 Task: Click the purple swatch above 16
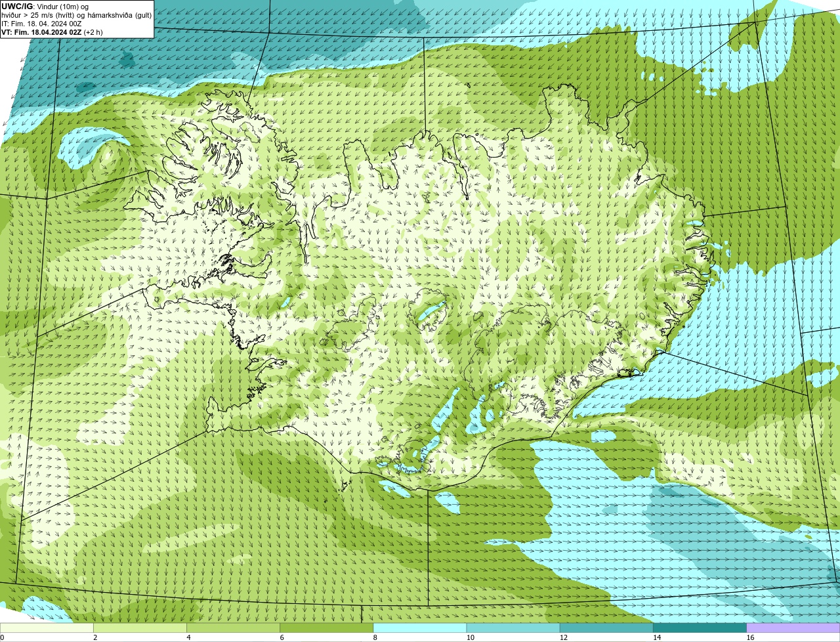pos(793,628)
